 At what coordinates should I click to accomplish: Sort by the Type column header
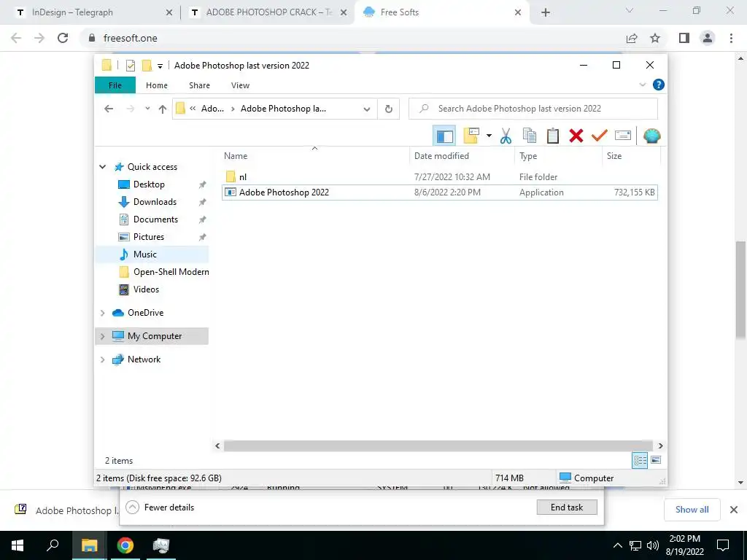[x=558, y=156]
